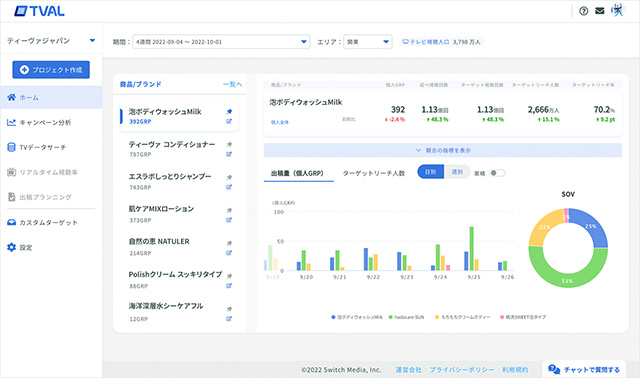Click the chart icon beside キャンペーン分析

coord(11,122)
